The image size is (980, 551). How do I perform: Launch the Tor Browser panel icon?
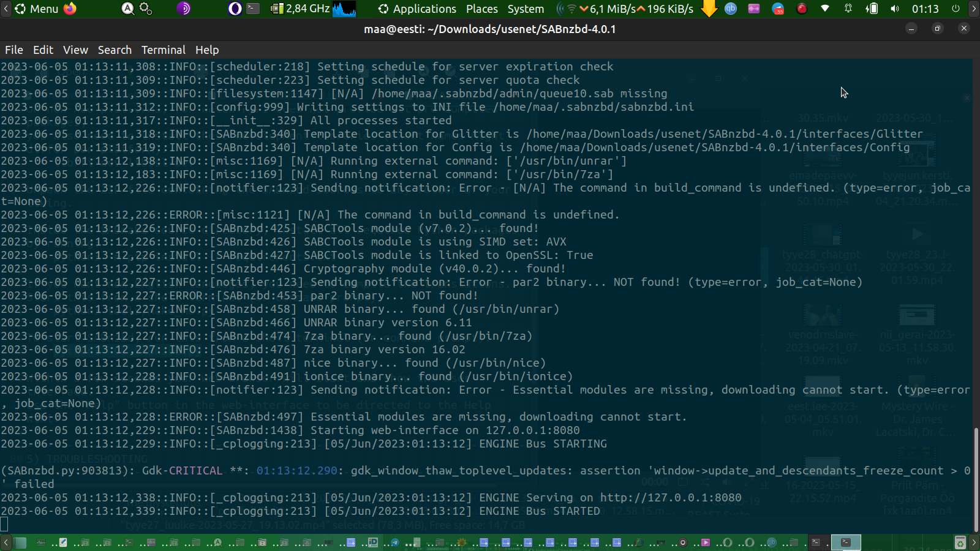184,9
